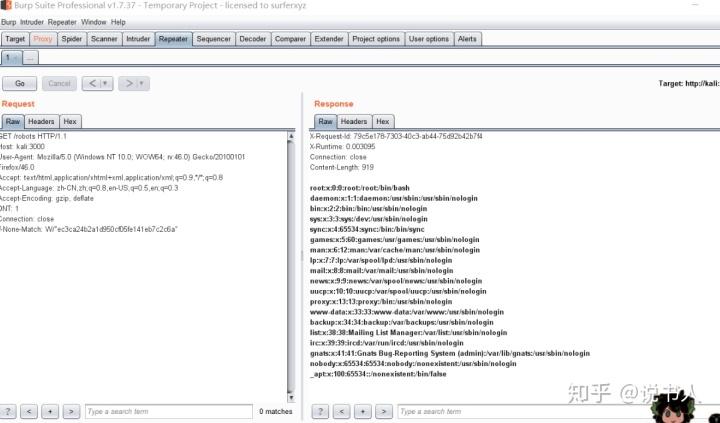Viewport: 720px width, 423px height.
Task: Open the back history dropdown arrow
Action: 106,84
